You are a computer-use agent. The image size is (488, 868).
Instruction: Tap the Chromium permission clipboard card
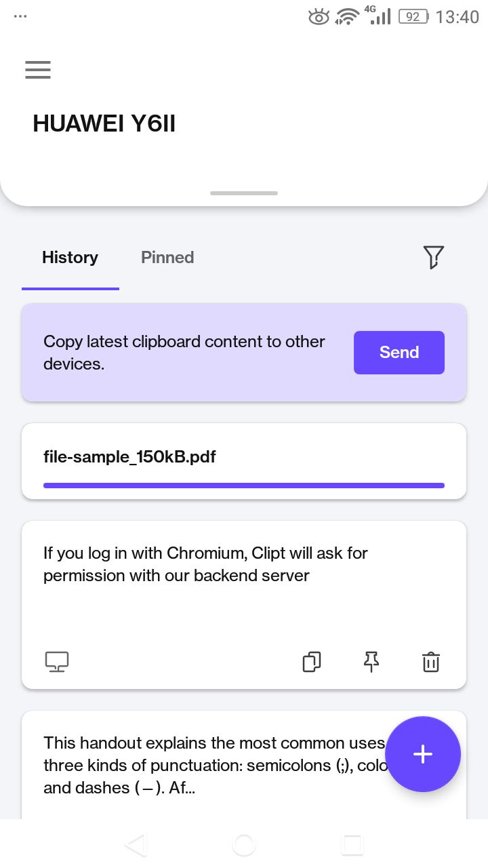pyautogui.click(x=205, y=564)
